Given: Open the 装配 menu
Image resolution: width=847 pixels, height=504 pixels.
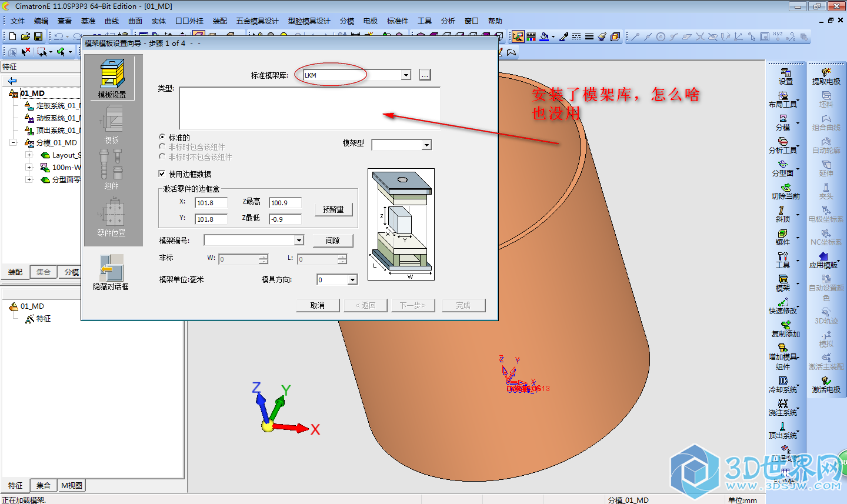Looking at the screenshot, I should (x=220, y=21).
